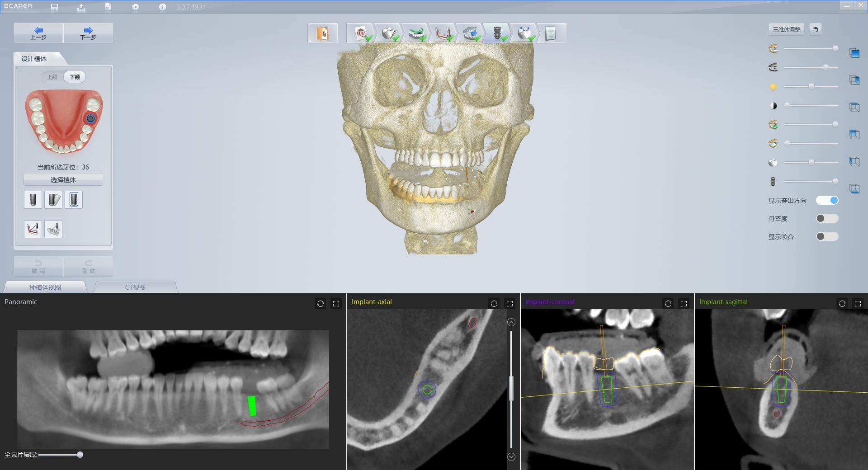868x470 pixels.
Task: Select the nerve canal tracing workflow step
Action: coord(442,33)
